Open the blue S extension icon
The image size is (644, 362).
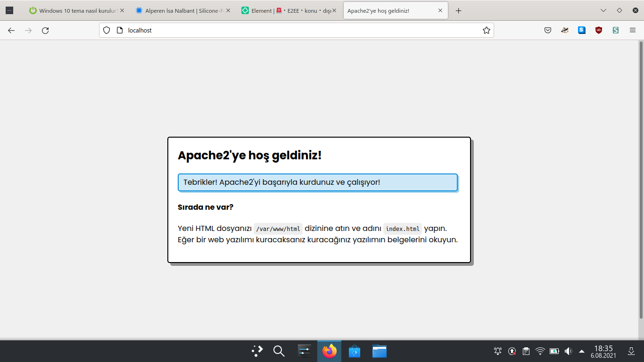582,30
